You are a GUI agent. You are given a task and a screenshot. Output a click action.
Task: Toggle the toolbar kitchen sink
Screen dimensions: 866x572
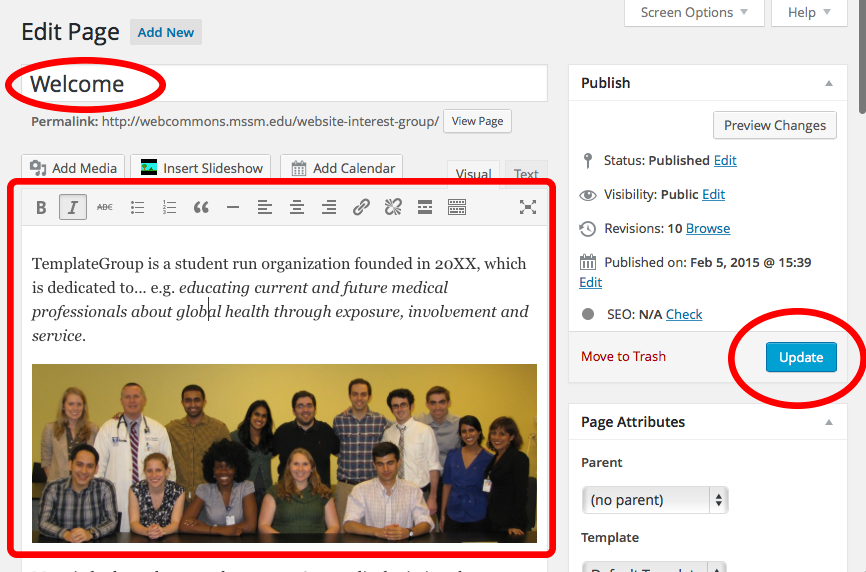tap(457, 208)
